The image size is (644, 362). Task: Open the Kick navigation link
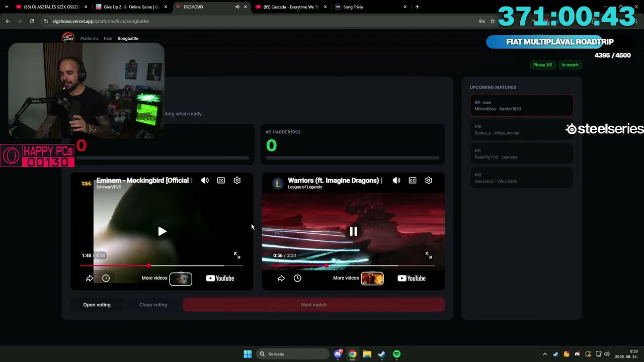(x=108, y=38)
